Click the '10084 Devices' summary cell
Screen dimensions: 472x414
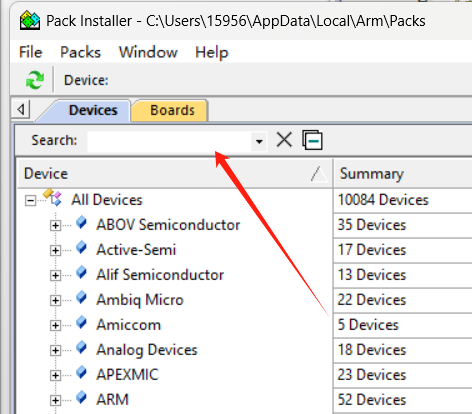(403, 200)
